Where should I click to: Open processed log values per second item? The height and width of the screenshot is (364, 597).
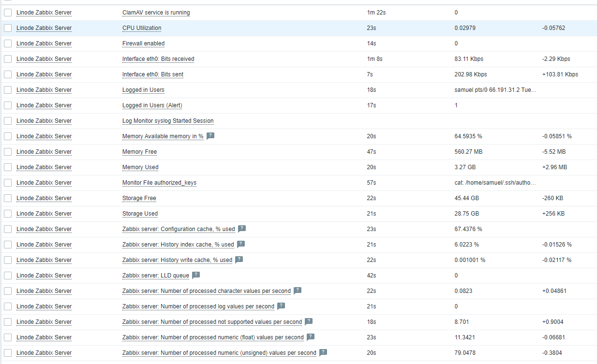pyautogui.click(x=198, y=306)
